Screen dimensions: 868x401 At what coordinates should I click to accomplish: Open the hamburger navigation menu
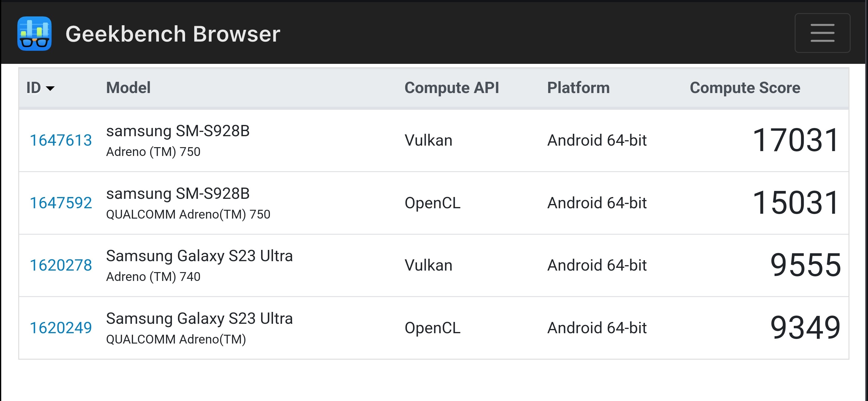(x=822, y=33)
